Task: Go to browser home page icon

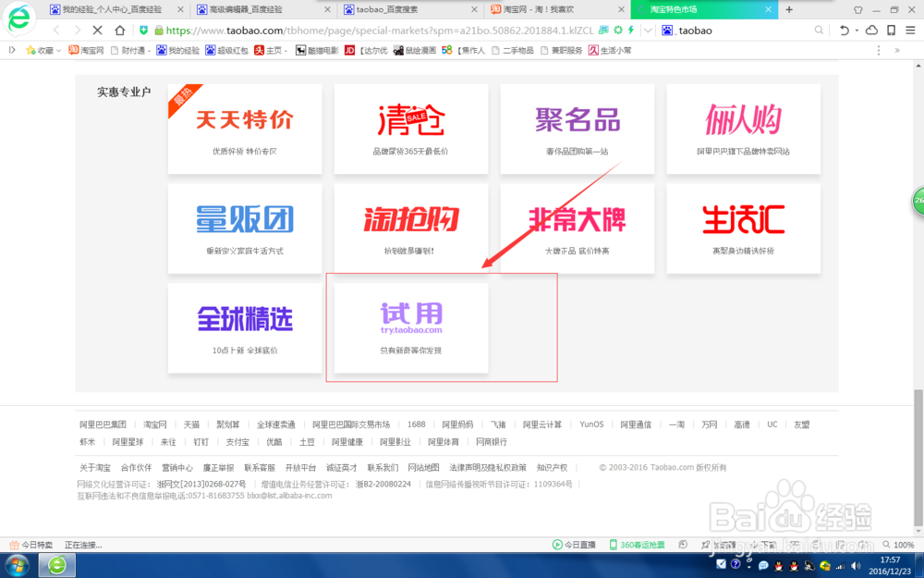Action: 119,31
